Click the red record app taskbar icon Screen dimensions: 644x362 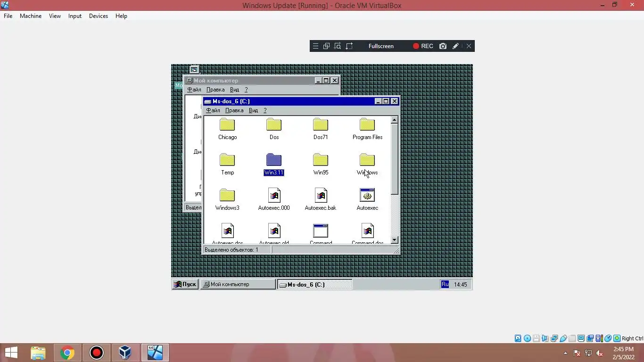tap(97, 353)
